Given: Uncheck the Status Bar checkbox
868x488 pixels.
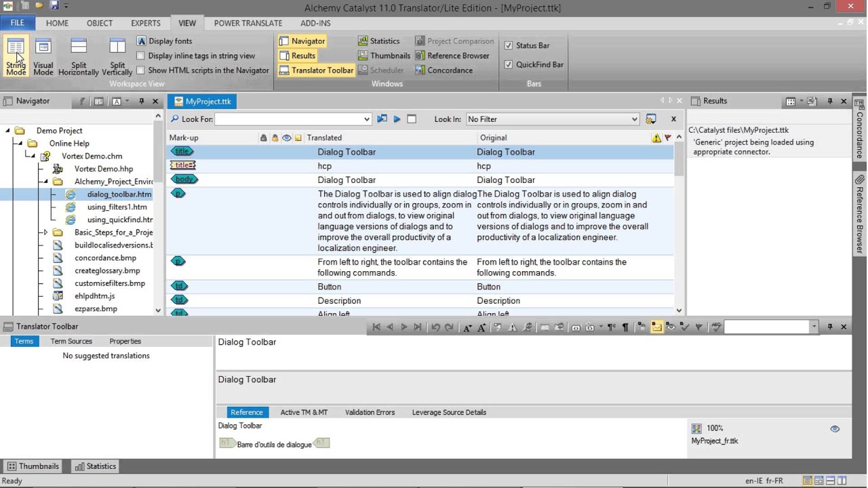Looking at the screenshot, I should [x=509, y=45].
